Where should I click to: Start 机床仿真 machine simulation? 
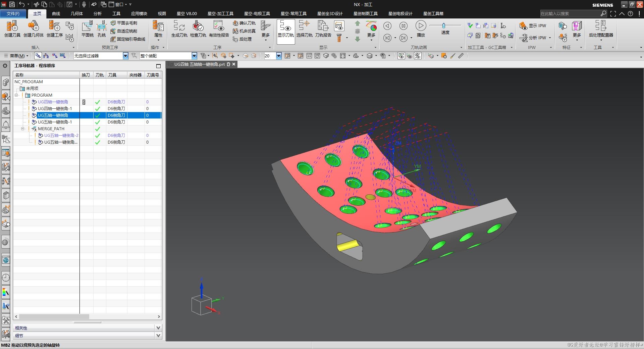(244, 31)
